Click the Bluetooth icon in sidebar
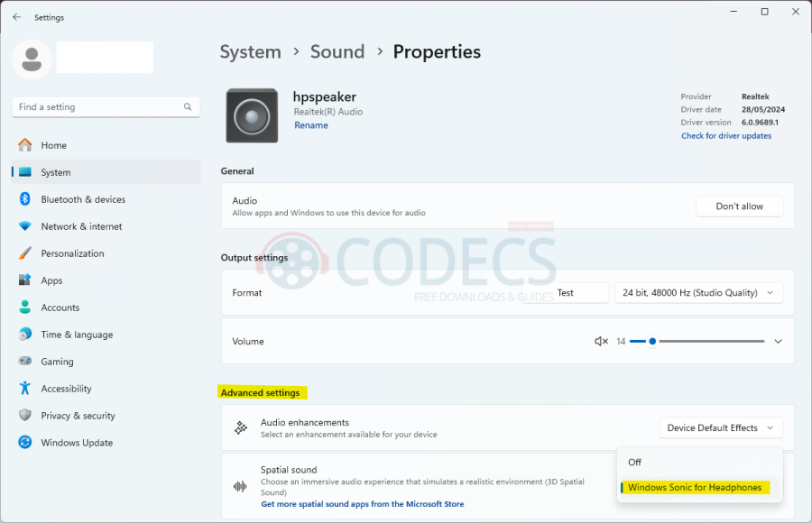Viewport: 812px width, 523px height. (25, 199)
